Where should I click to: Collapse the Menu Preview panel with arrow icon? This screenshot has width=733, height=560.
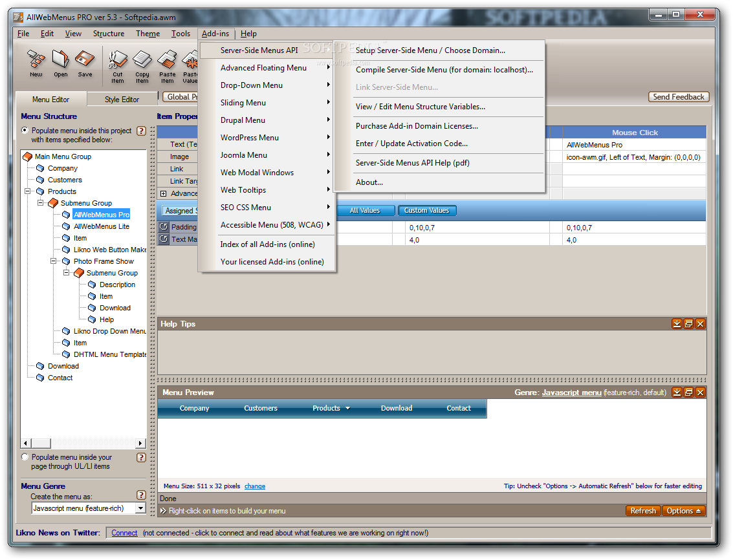click(677, 392)
